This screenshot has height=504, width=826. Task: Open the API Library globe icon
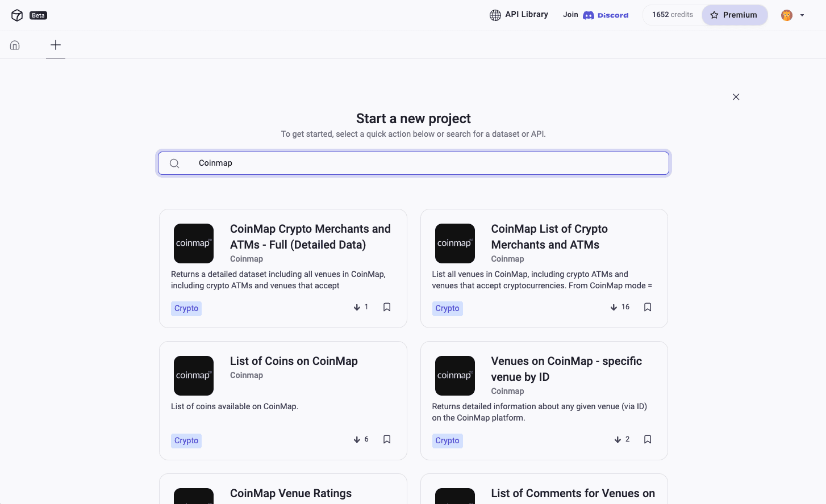point(495,15)
